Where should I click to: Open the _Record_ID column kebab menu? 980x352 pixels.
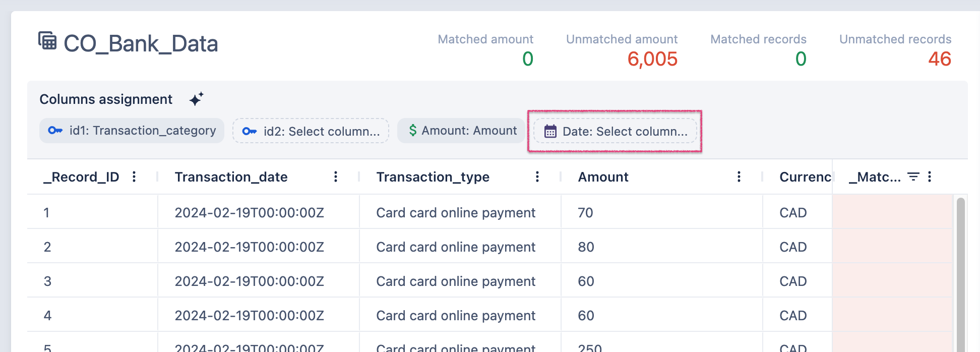point(134,177)
